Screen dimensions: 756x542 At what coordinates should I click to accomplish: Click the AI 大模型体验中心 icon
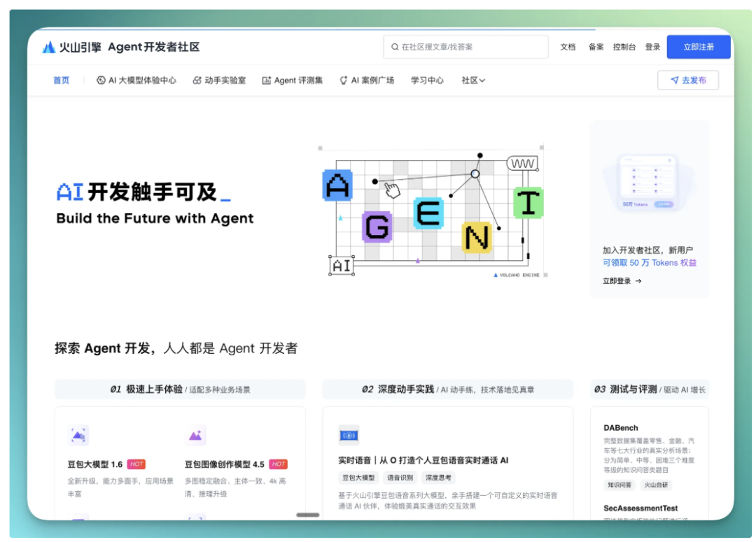[101, 80]
